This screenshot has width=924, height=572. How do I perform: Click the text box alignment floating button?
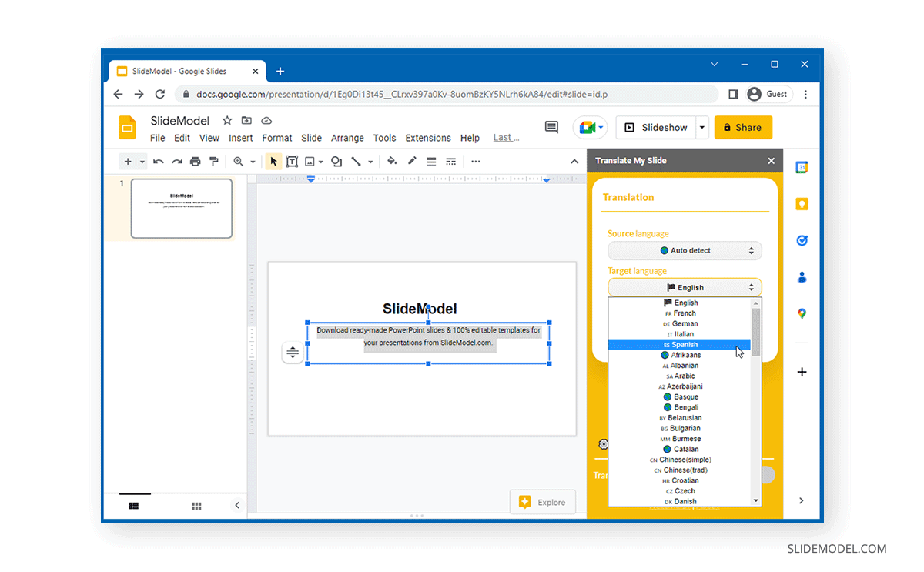tap(293, 353)
